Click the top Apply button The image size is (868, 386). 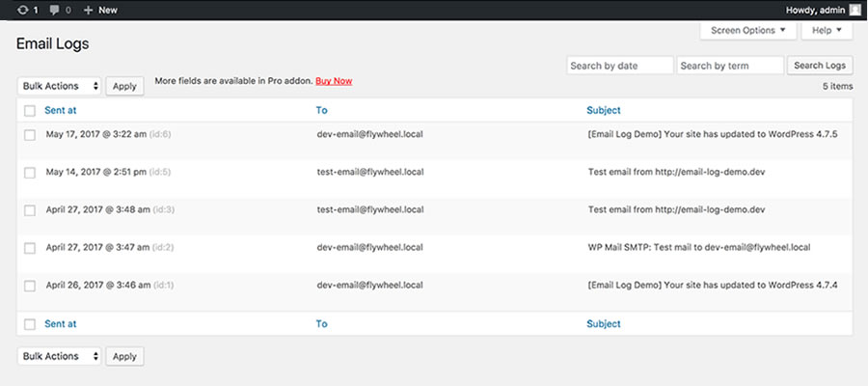(x=124, y=86)
